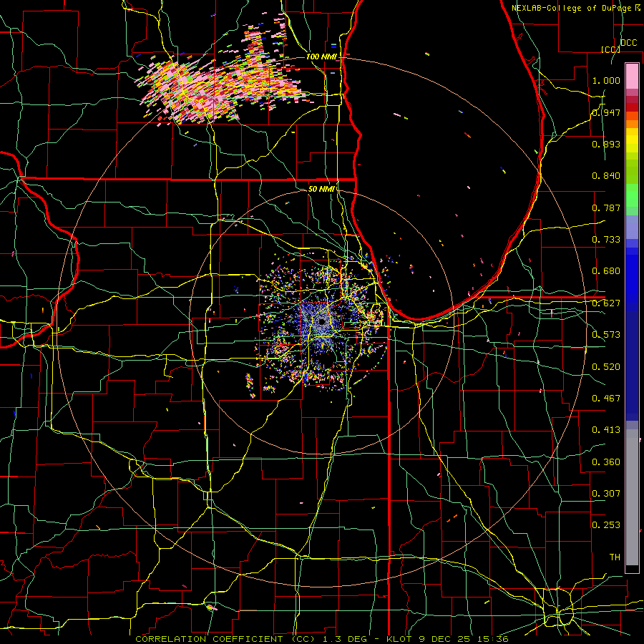Click the NEXLAB-College of DuPage credit text
The image size is (644, 644).
tap(572, 8)
